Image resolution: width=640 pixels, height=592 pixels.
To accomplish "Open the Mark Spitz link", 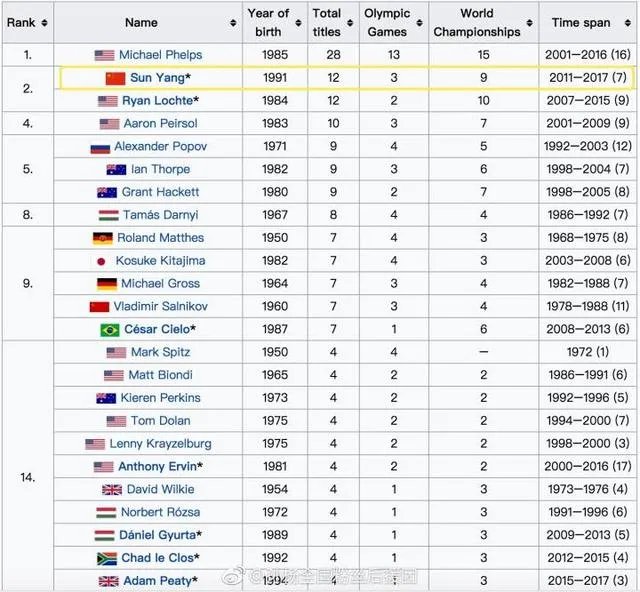I will point(161,352).
